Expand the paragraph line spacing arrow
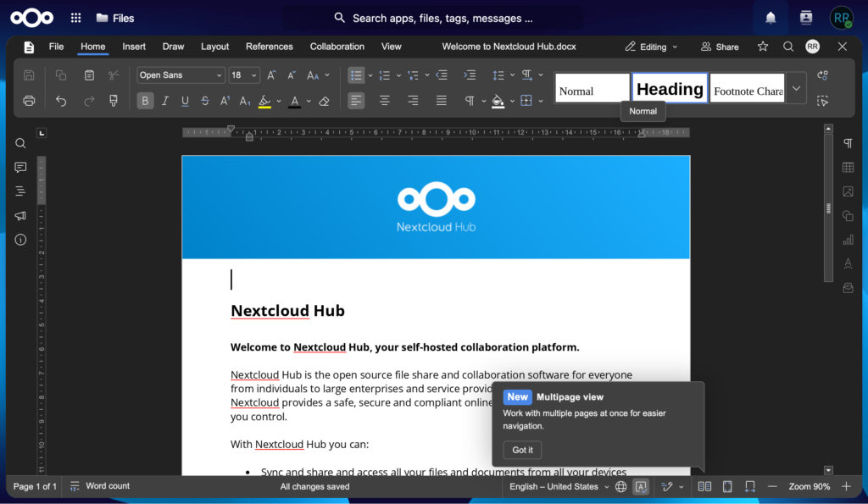Viewport: 868px width, 504px height. (512, 75)
